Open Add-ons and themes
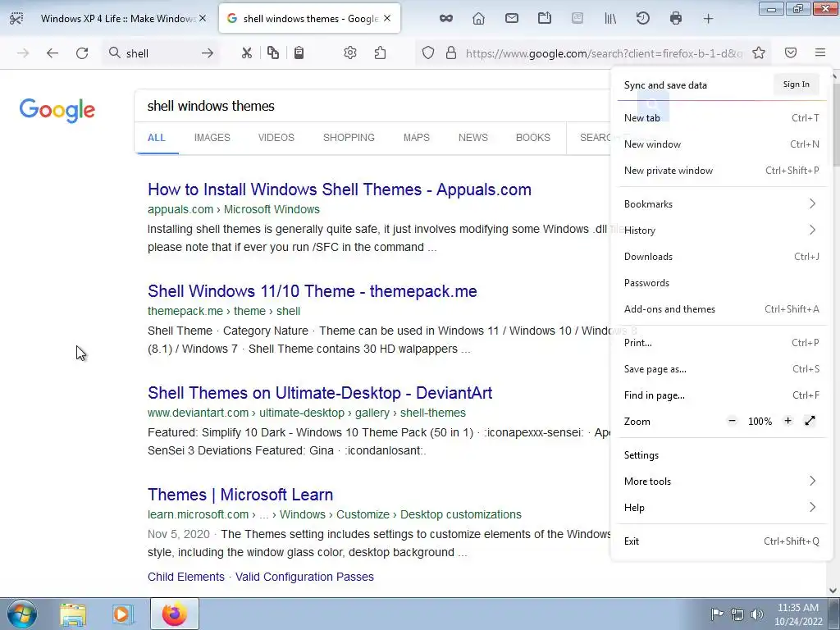Viewport: 840px width, 630px height. pos(722,309)
